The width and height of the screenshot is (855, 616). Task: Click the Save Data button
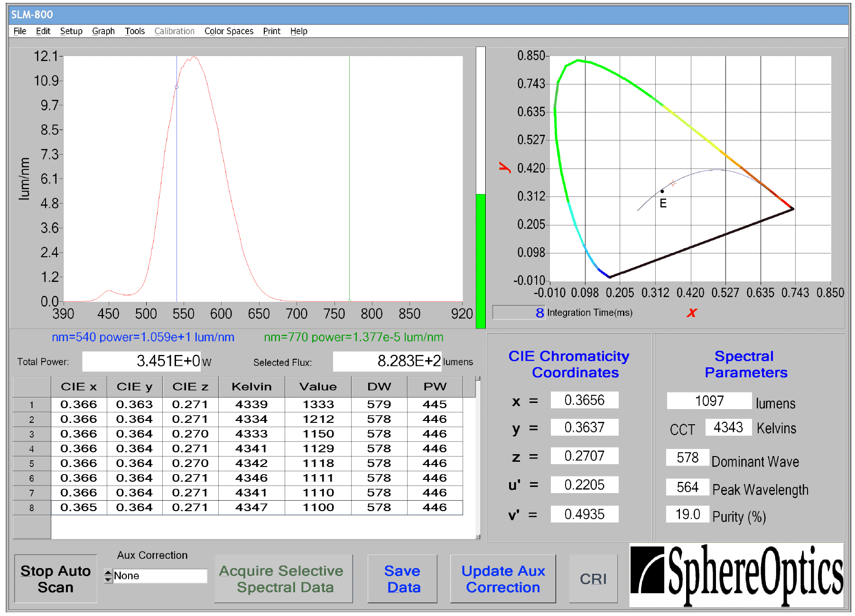[402, 579]
